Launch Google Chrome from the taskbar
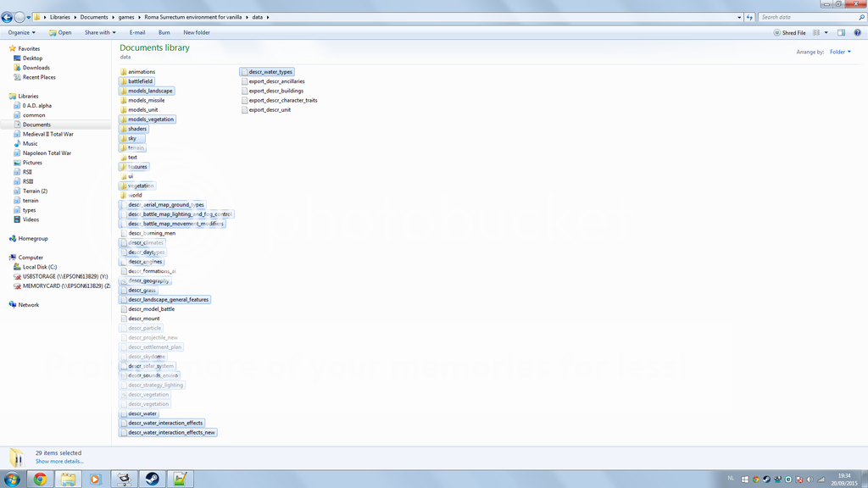868x488 pixels. pyautogui.click(x=40, y=479)
